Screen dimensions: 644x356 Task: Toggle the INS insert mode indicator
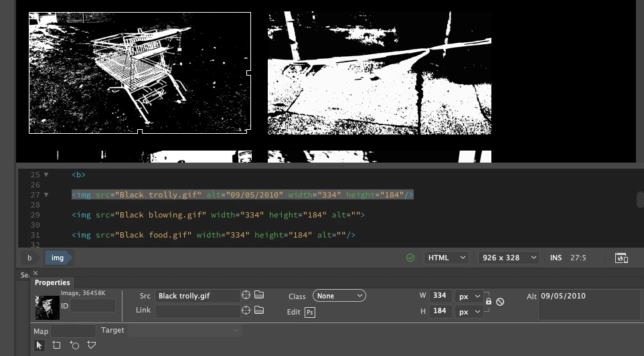coord(556,258)
